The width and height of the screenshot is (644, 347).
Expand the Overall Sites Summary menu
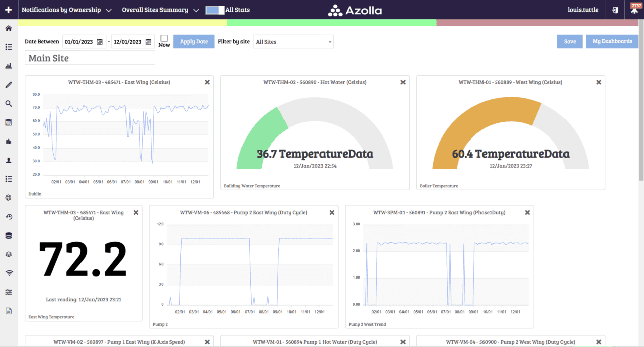pyautogui.click(x=160, y=9)
